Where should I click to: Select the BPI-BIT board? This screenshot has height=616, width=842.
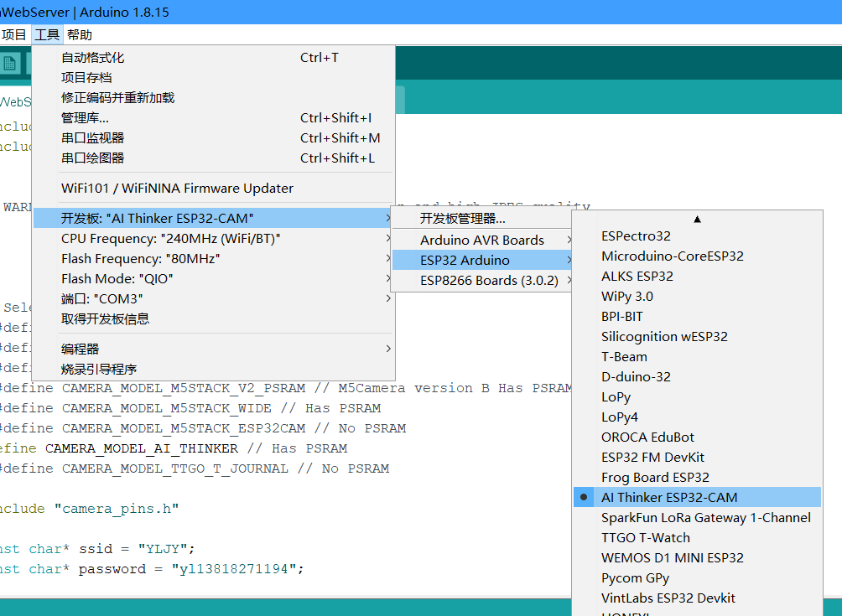pos(697,317)
